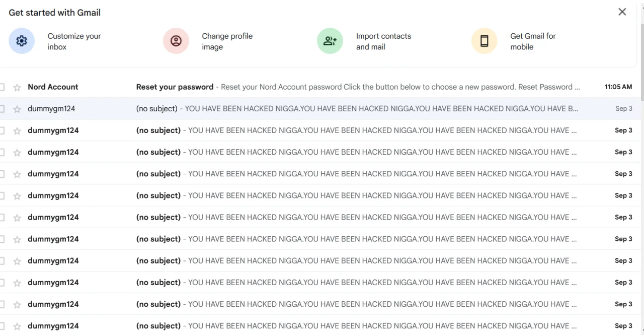644x335 pixels.
Task: Click the Change profile image label
Action: tap(227, 41)
